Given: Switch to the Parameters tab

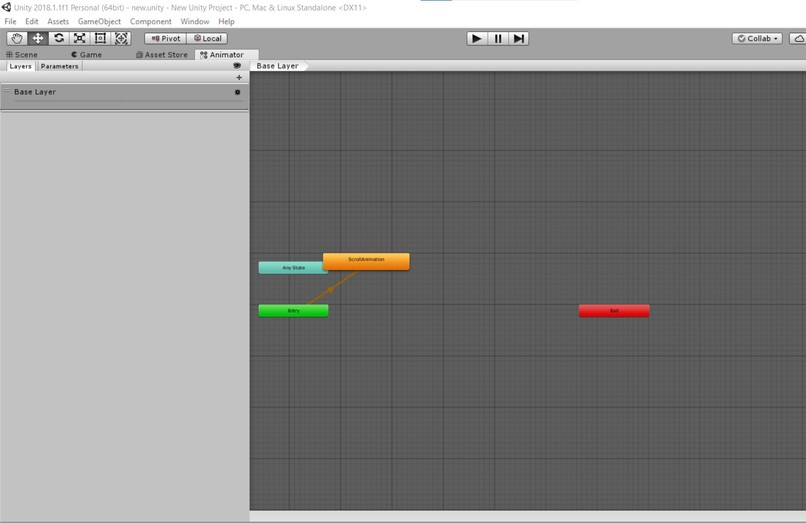Looking at the screenshot, I should point(60,66).
